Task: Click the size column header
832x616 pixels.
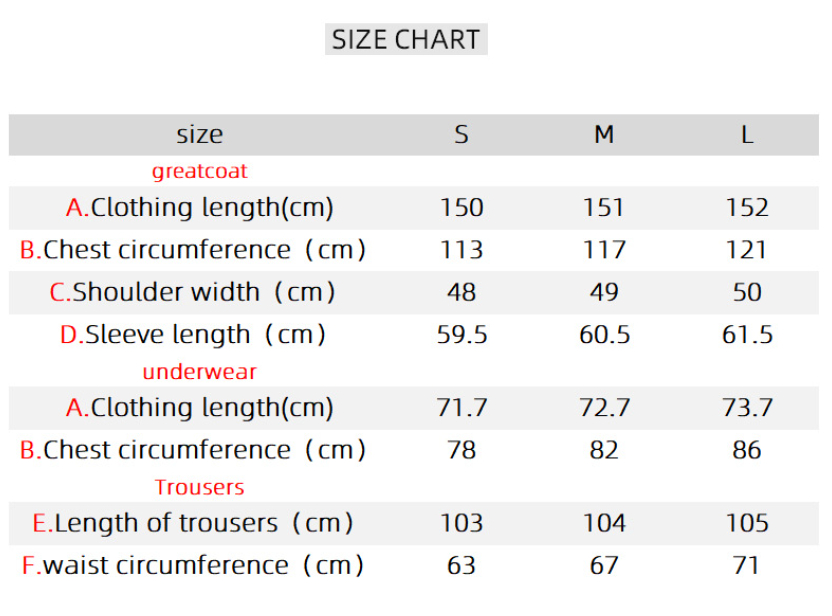Action: 200,135
